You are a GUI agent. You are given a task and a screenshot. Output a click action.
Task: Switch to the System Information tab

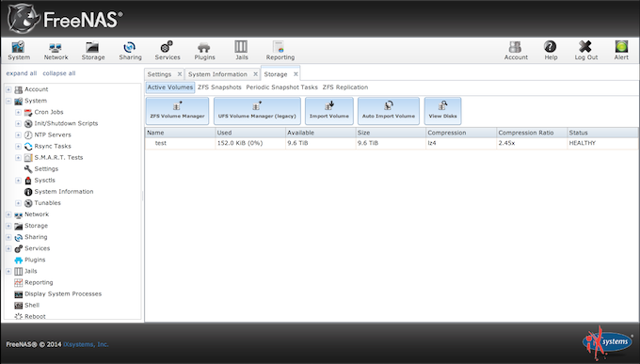pos(217,74)
